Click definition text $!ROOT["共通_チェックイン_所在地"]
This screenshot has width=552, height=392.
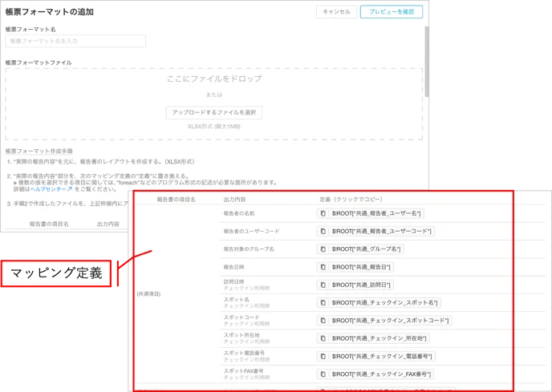(379, 338)
